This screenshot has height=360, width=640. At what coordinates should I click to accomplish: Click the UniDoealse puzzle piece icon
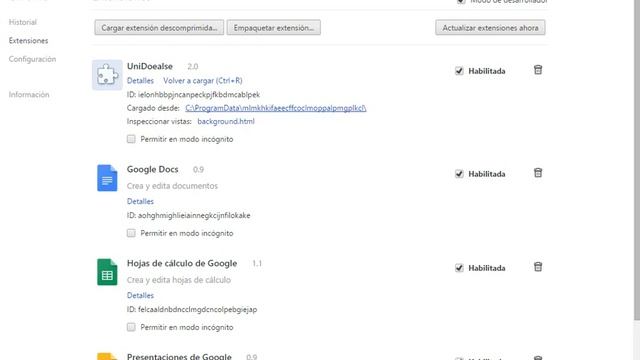[107, 75]
